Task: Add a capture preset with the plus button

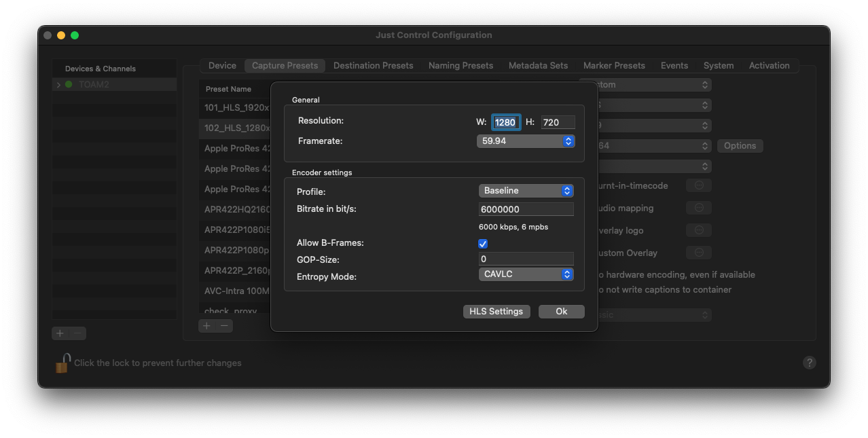Action: click(x=207, y=326)
